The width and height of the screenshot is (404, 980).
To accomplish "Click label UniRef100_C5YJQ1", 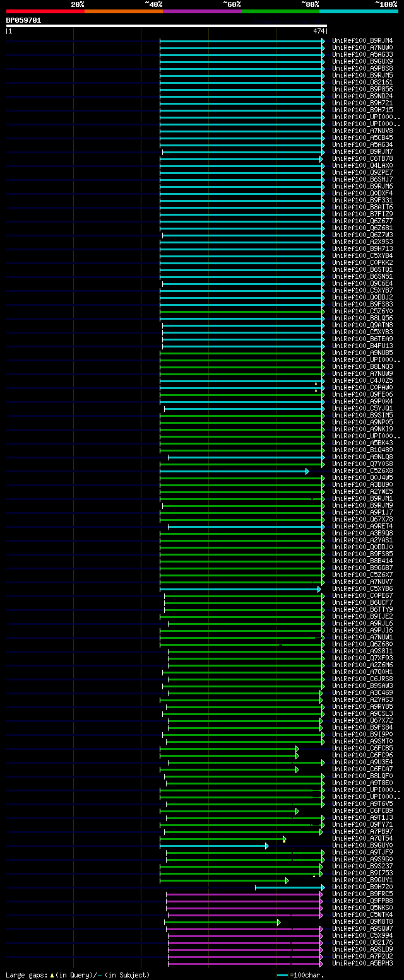I will (362, 409).
